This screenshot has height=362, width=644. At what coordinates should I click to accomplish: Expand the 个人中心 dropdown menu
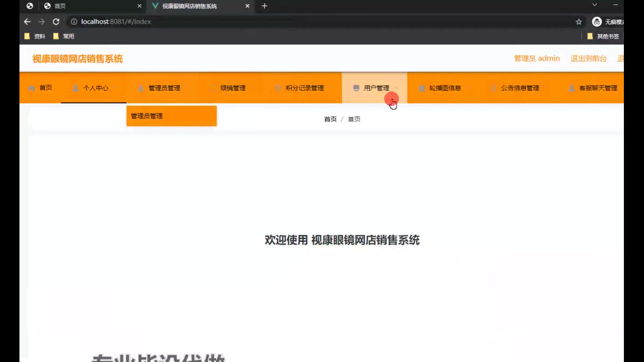click(x=96, y=88)
